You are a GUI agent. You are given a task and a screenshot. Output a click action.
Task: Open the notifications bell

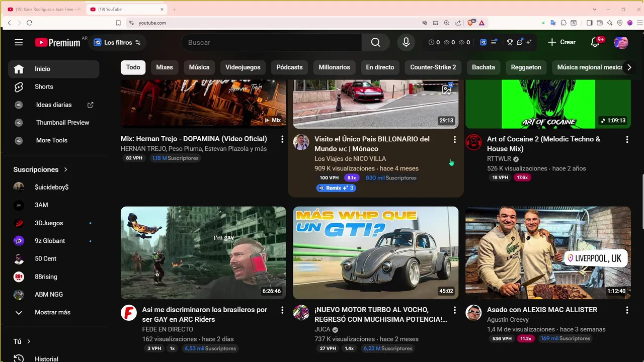point(595,42)
